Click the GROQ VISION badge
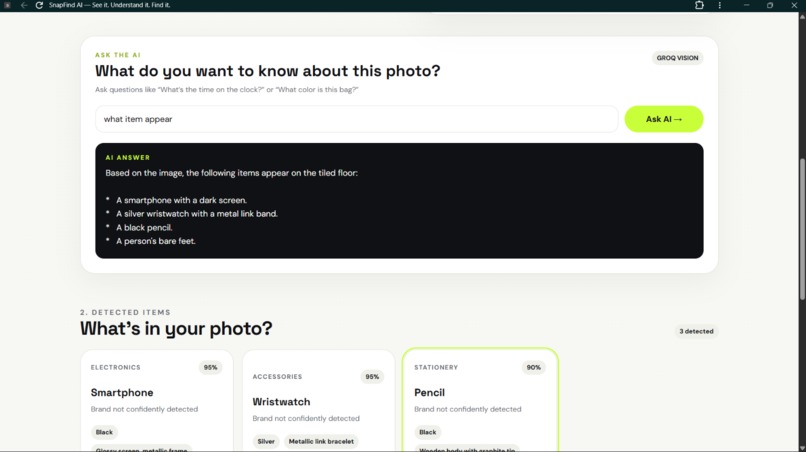806x452 pixels. pyautogui.click(x=677, y=58)
